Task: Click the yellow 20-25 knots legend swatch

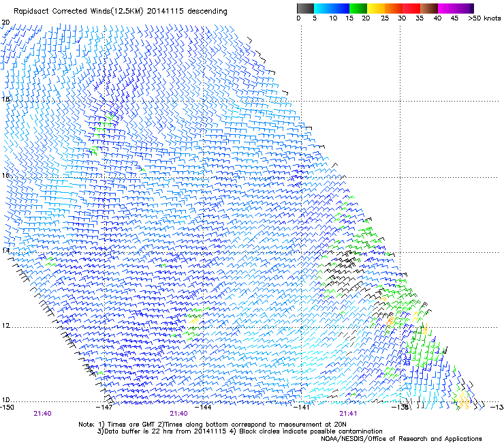Action: [x=375, y=8]
